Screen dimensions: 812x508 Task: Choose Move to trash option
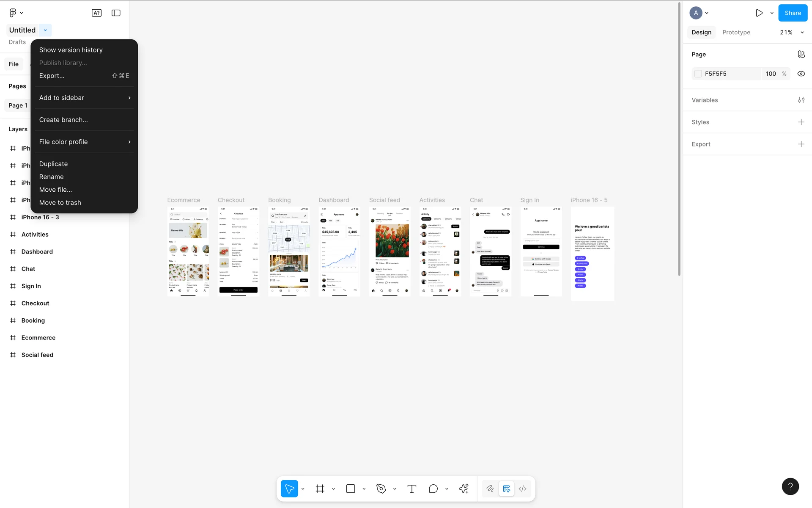60,203
